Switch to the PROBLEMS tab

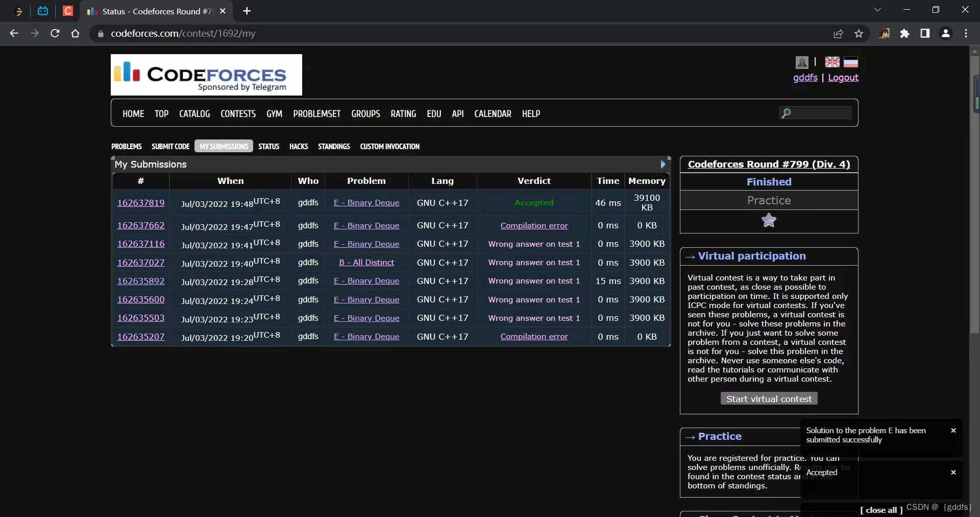coord(127,147)
